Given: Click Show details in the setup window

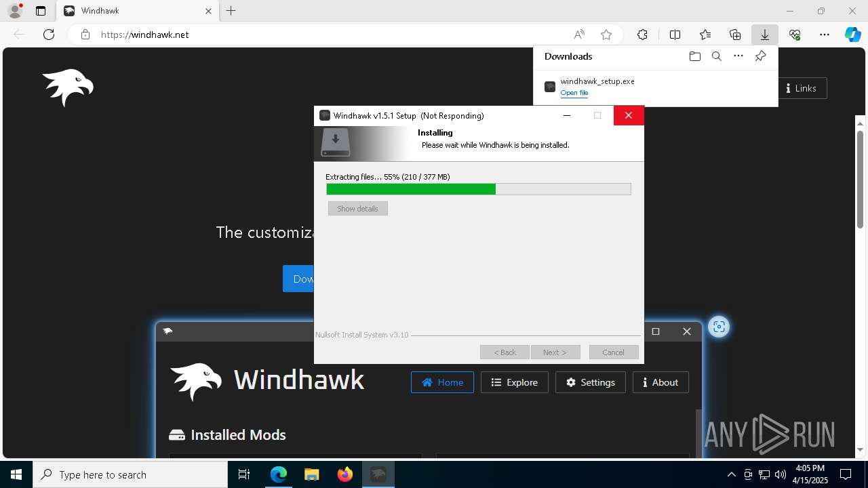Looking at the screenshot, I should point(357,209).
